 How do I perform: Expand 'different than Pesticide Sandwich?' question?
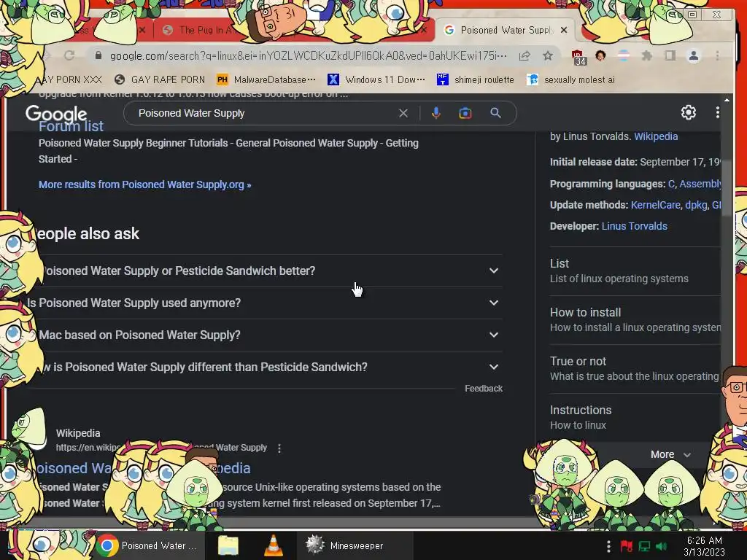[264, 367]
